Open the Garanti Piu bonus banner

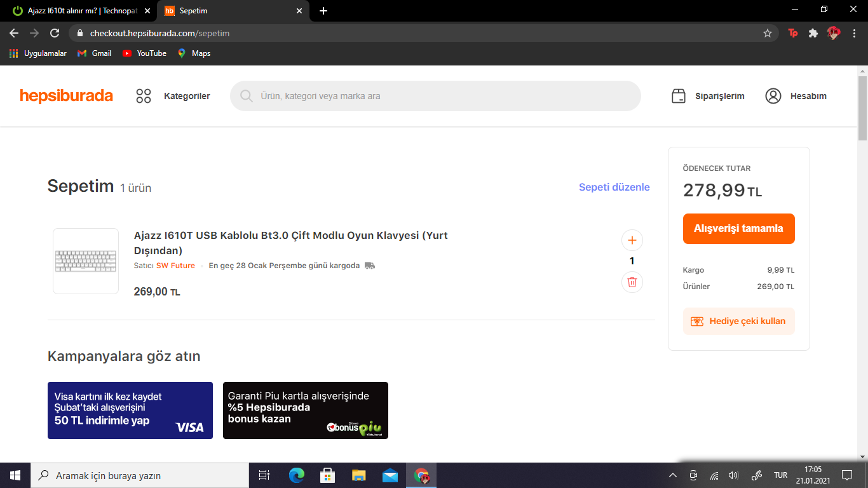[306, 410]
